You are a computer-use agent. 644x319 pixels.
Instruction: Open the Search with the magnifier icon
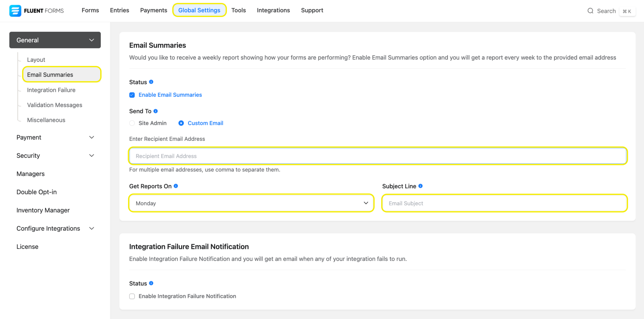tap(591, 11)
